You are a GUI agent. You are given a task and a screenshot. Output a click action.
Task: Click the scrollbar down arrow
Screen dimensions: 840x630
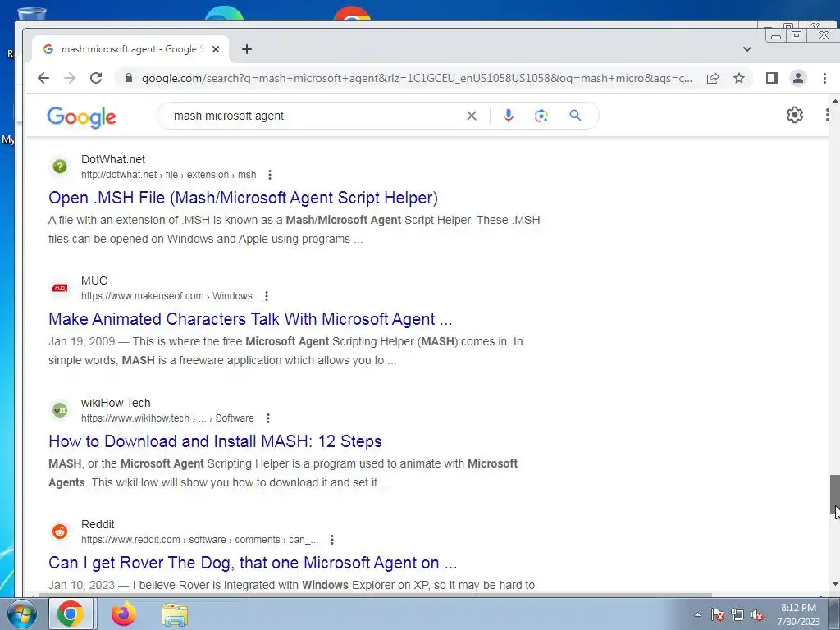(x=834, y=584)
